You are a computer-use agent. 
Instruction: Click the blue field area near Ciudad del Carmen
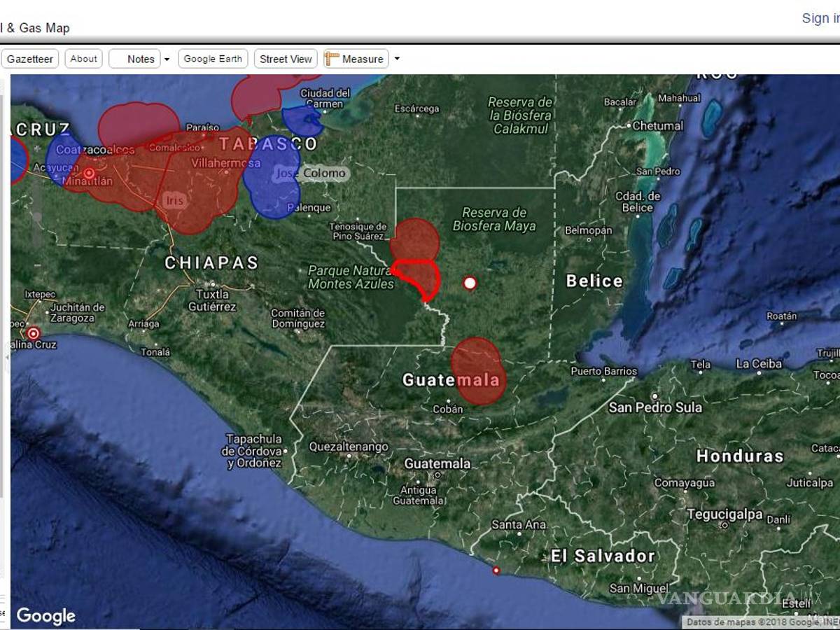click(302, 121)
